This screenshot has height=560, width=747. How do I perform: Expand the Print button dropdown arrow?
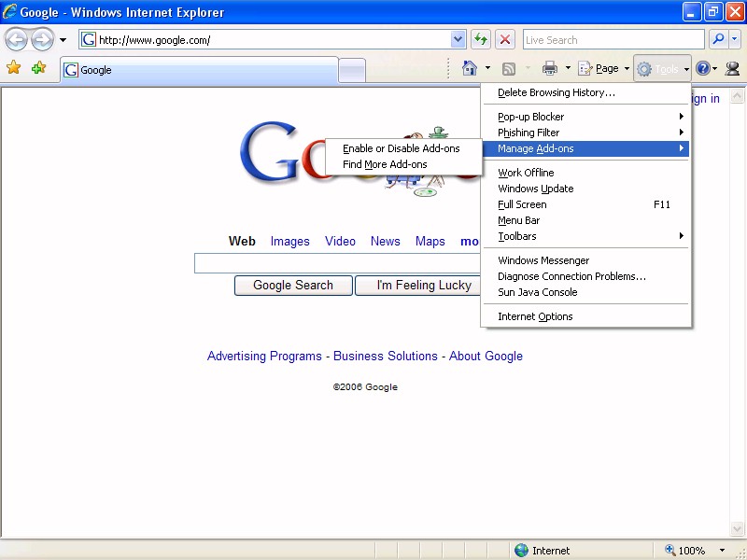[568, 68]
